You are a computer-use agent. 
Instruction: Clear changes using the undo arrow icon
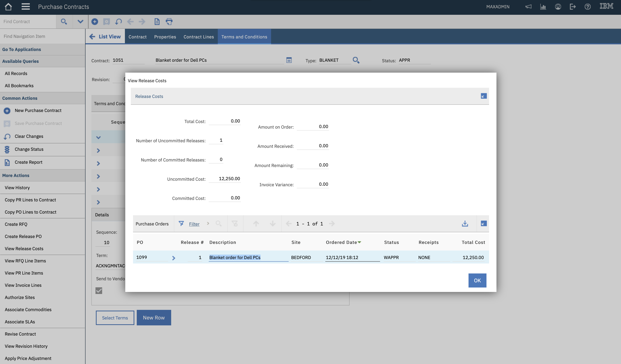(118, 21)
